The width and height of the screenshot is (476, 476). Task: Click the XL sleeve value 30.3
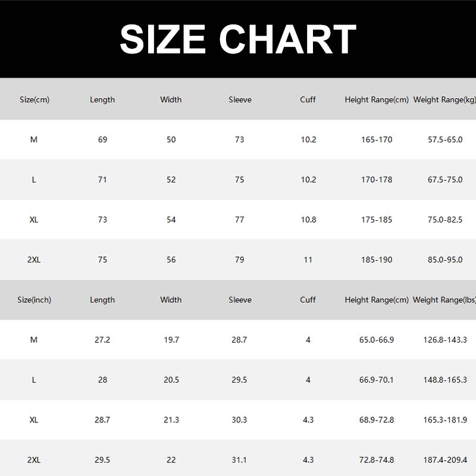pyautogui.click(x=240, y=419)
